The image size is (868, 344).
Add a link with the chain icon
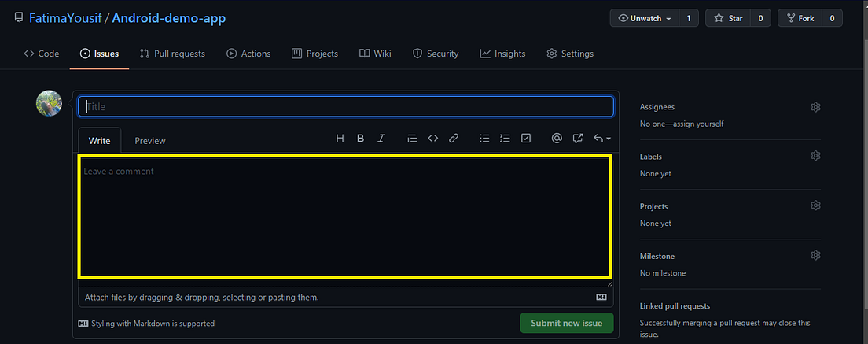454,139
